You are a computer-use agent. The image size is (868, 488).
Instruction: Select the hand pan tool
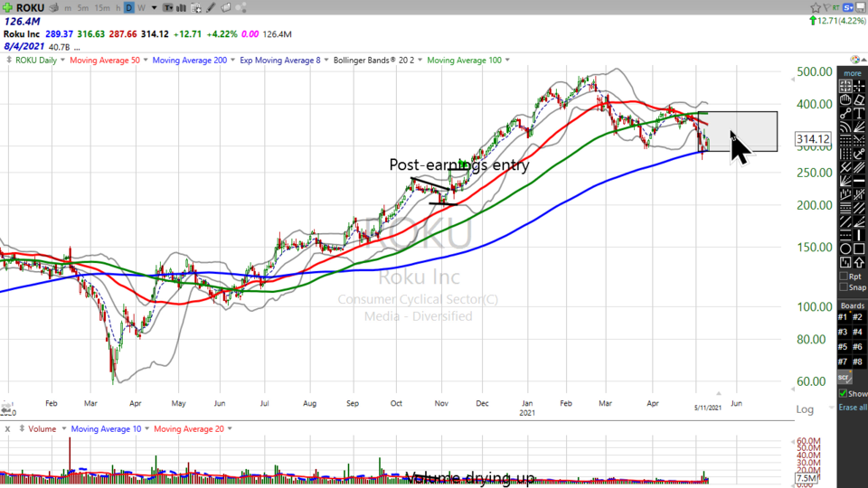point(845,100)
